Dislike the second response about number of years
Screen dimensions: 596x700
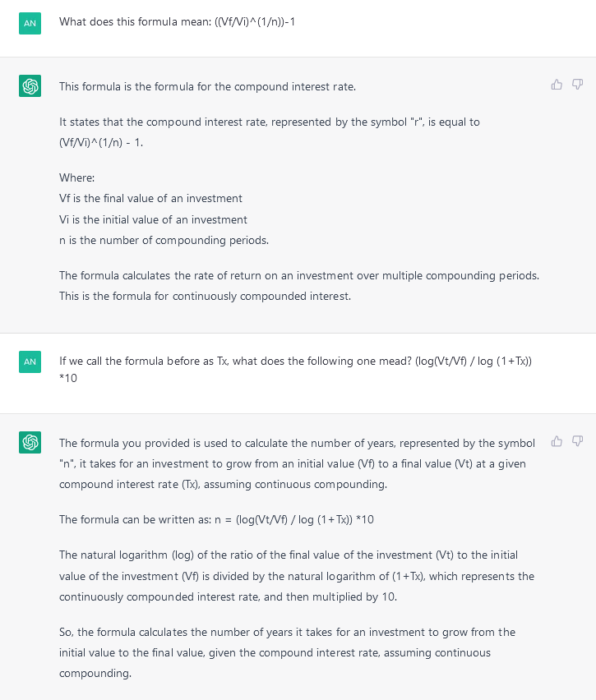click(x=577, y=441)
